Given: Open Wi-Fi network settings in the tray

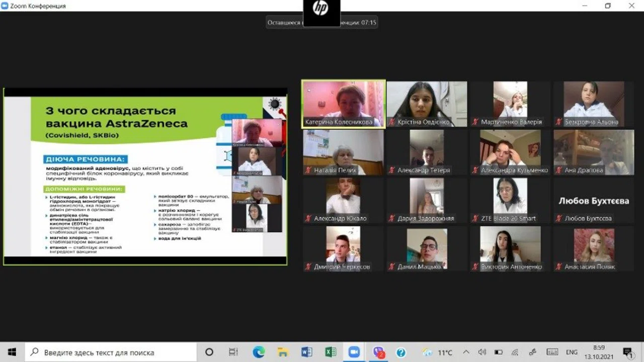Looking at the screenshot, I should (x=515, y=352).
